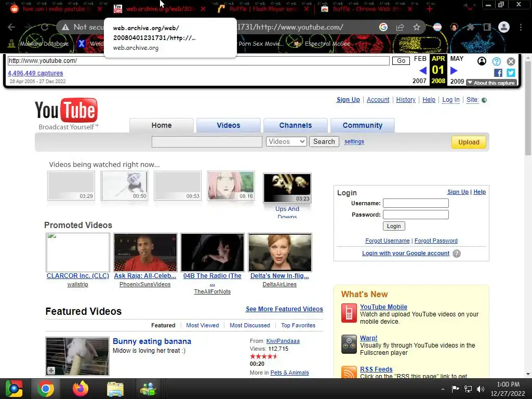Open See More Featured Videos link
The height and width of the screenshot is (399, 532).
[x=284, y=309]
